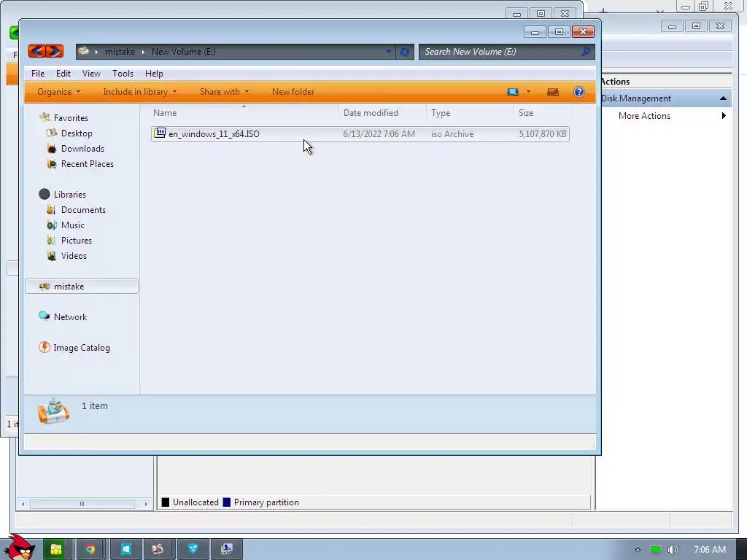Click the Image Catalog icon
Image resolution: width=747 pixels, height=560 pixels.
(x=44, y=347)
